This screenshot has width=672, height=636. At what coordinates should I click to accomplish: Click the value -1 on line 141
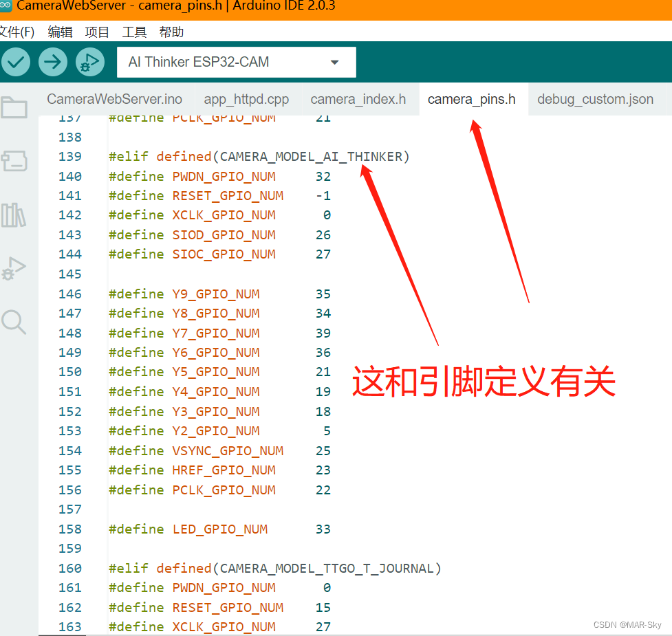[x=323, y=196]
